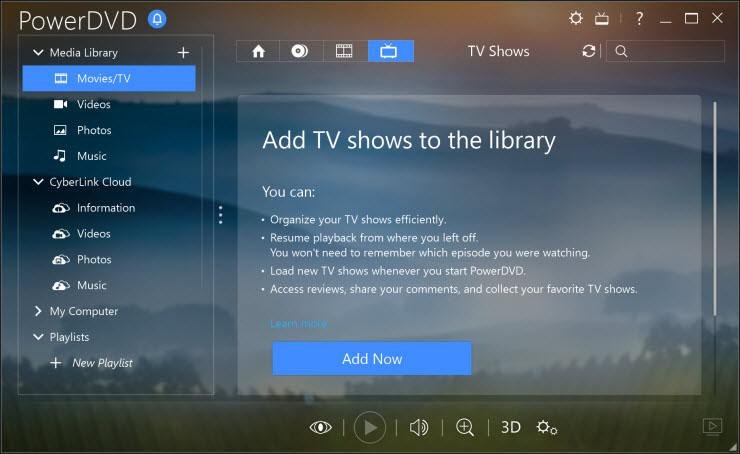
Task: Follow the Learn more link
Action: pos(298,323)
